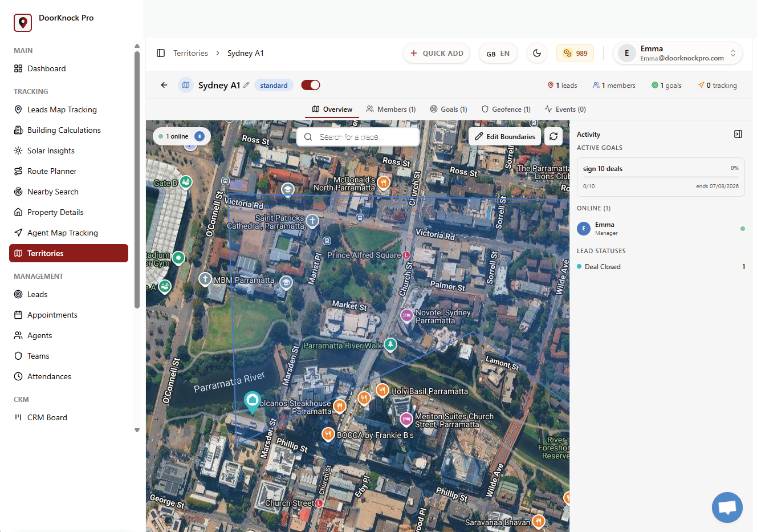
Task: Click the Meriton Suites Church Street marker
Action: (406, 420)
